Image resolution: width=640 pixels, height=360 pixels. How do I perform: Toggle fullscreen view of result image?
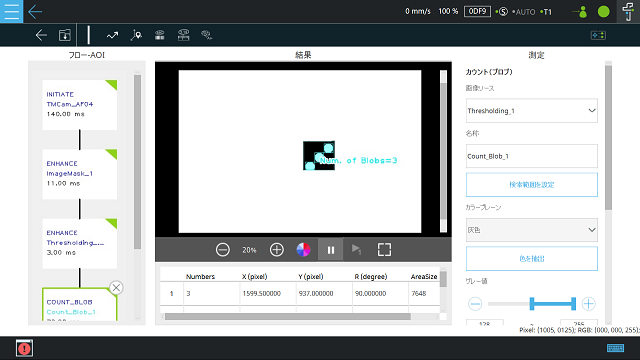[x=384, y=249]
